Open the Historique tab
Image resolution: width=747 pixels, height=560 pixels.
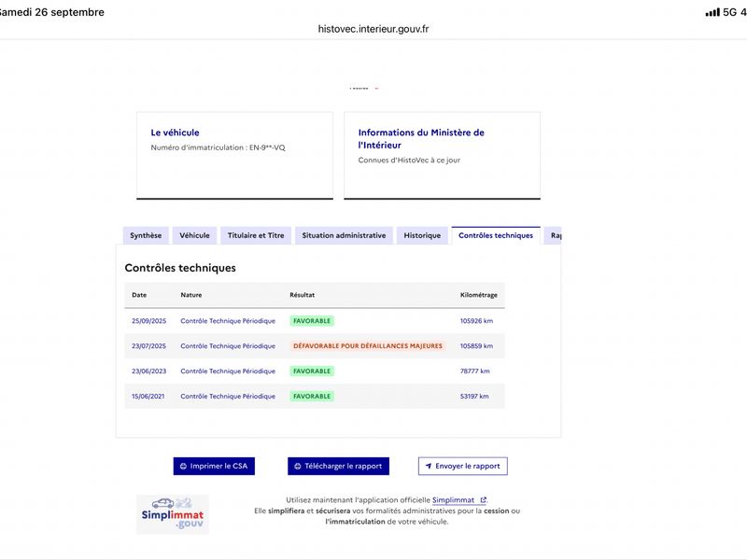(x=422, y=235)
